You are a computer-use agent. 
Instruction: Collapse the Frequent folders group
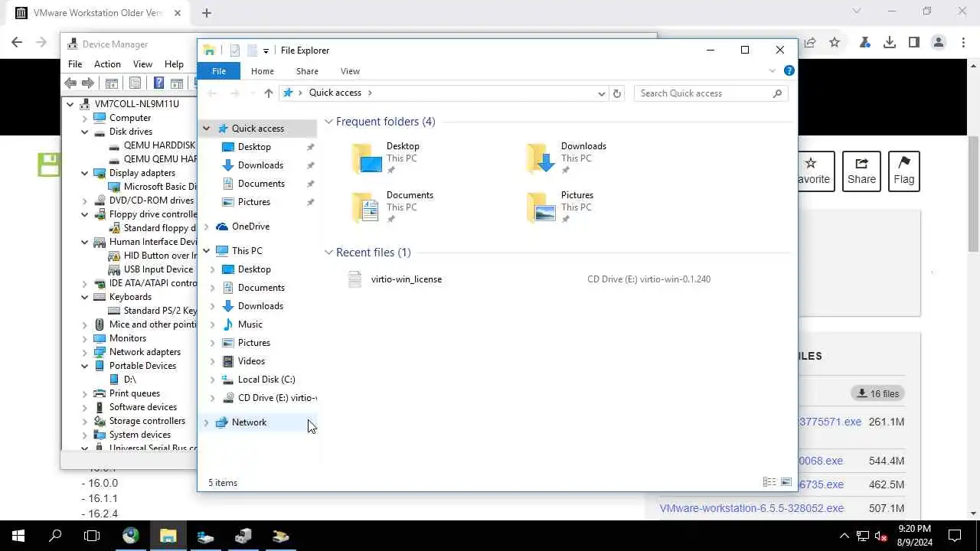coord(329,122)
